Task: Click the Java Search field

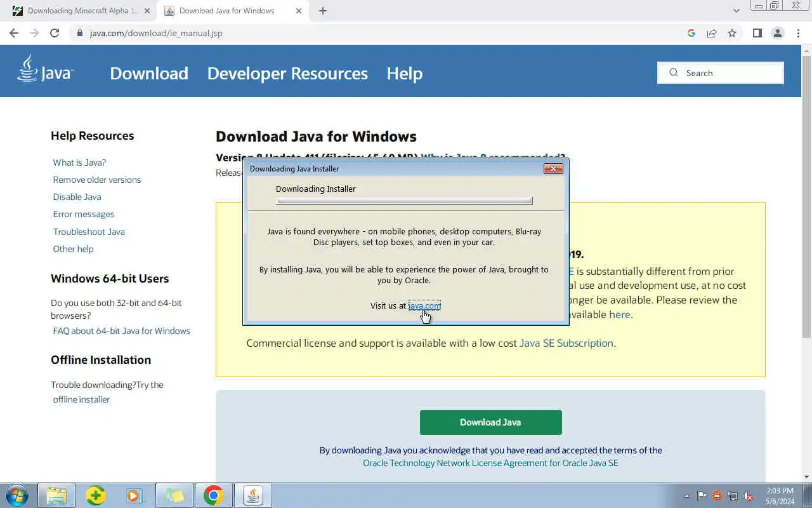Action: (721, 72)
